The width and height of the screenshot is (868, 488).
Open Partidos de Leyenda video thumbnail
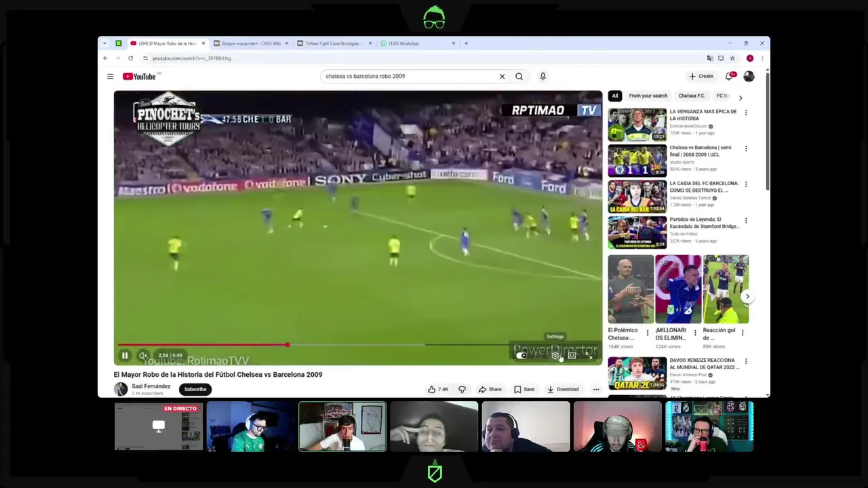point(637,232)
